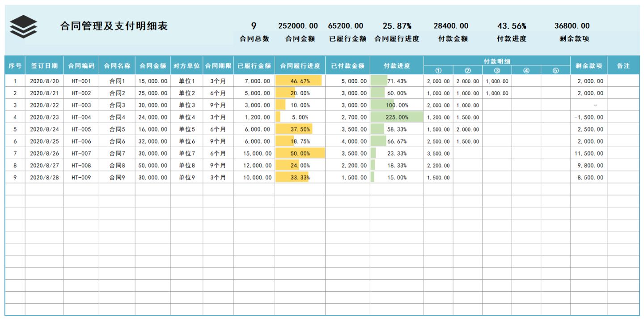Viewport: 644px width, 319px height.
Task: Click the circled number ⑤ payment column header
Action: 555,70
